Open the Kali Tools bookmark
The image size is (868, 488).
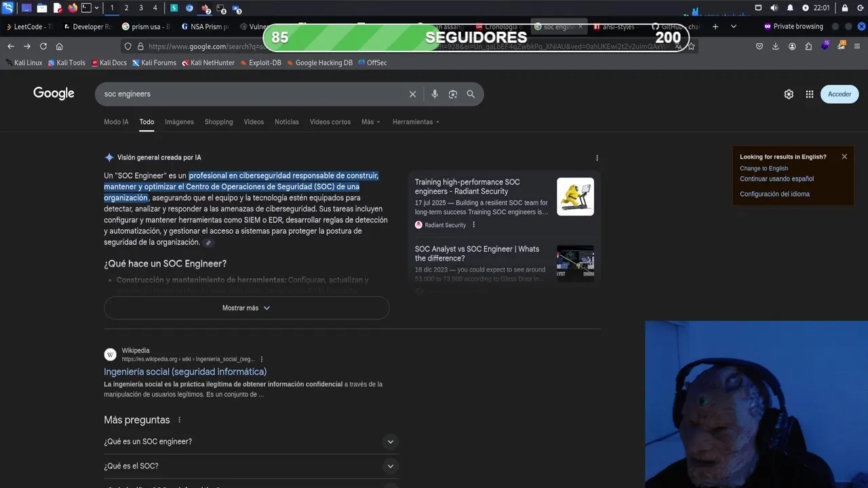tap(66, 62)
